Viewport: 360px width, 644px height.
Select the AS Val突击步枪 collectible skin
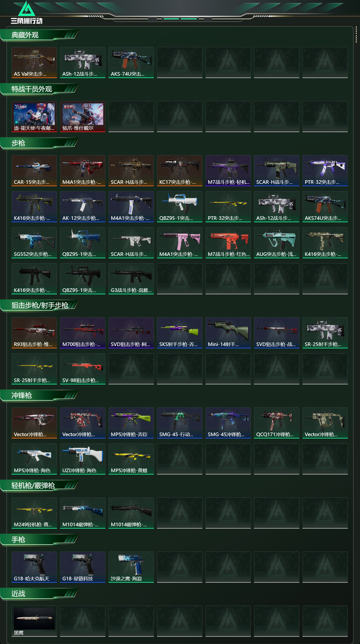coord(34,62)
